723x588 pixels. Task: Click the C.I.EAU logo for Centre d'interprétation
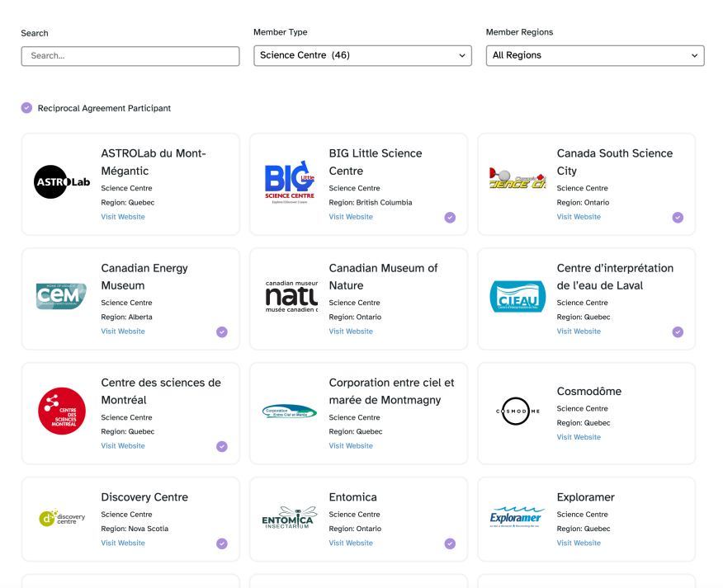[x=517, y=296]
